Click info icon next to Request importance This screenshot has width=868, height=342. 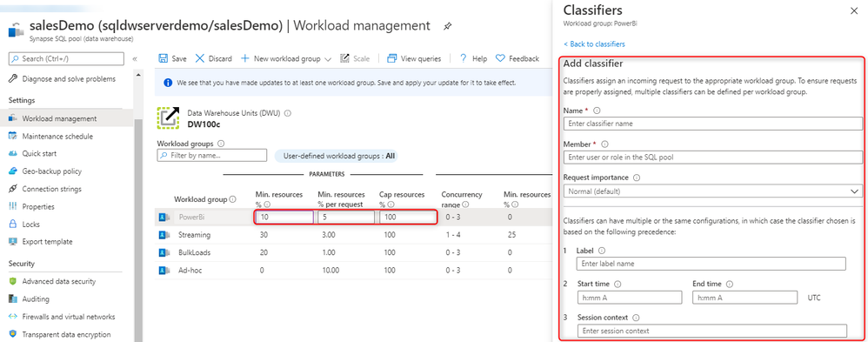point(636,178)
